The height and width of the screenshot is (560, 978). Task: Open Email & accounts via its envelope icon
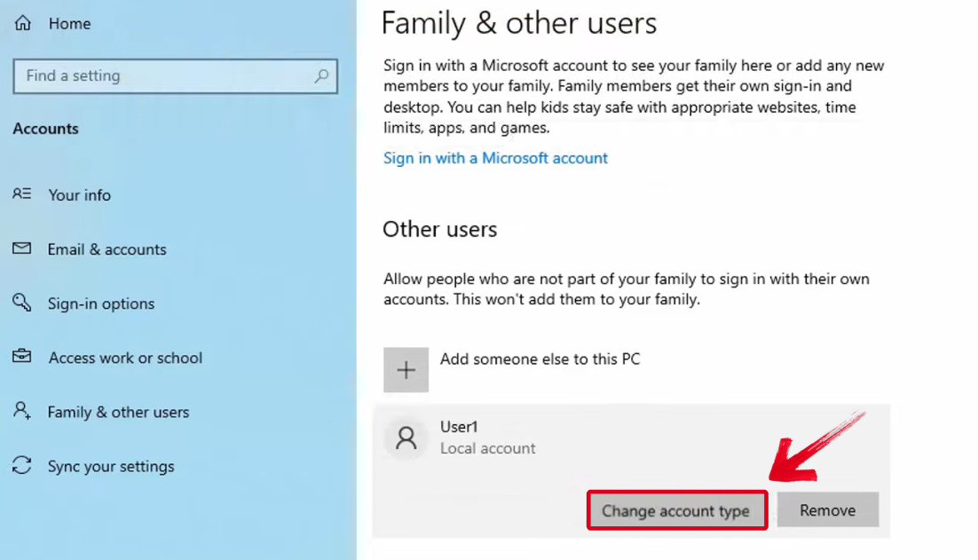pos(20,249)
